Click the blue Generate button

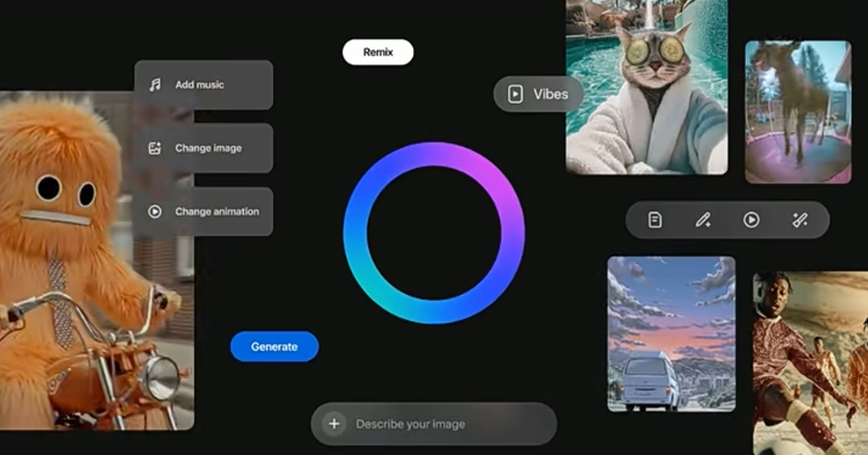pyautogui.click(x=275, y=346)
